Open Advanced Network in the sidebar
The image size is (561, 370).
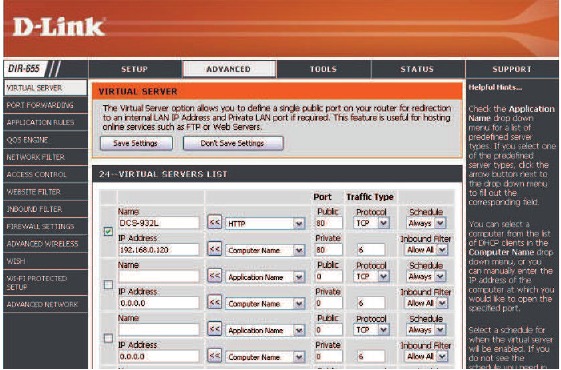[x=45, y=305]
